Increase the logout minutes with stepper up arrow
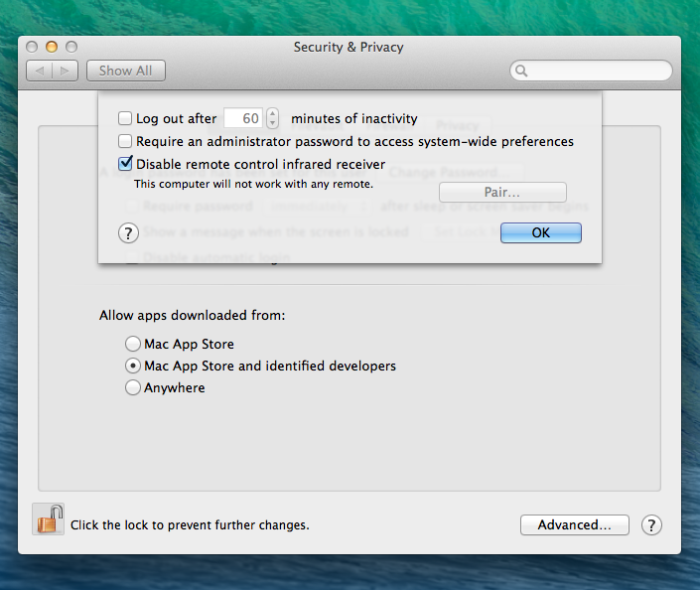700x590 pixels. click(272, 113)
